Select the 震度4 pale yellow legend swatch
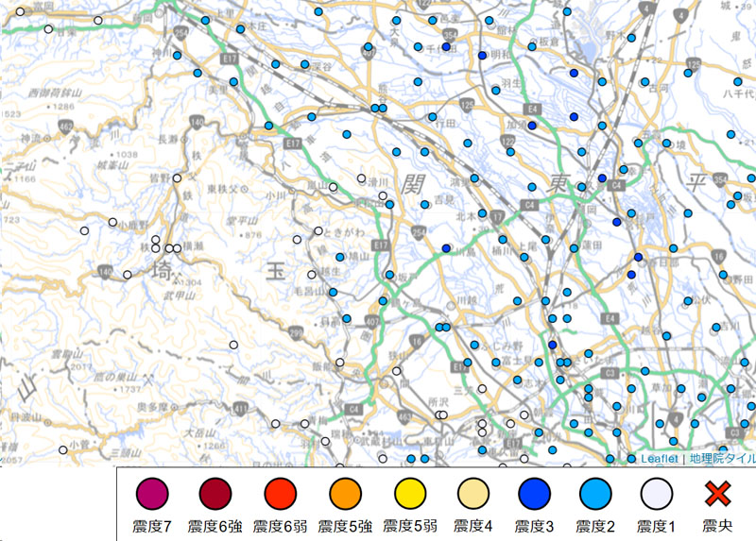 click(473, 494)
